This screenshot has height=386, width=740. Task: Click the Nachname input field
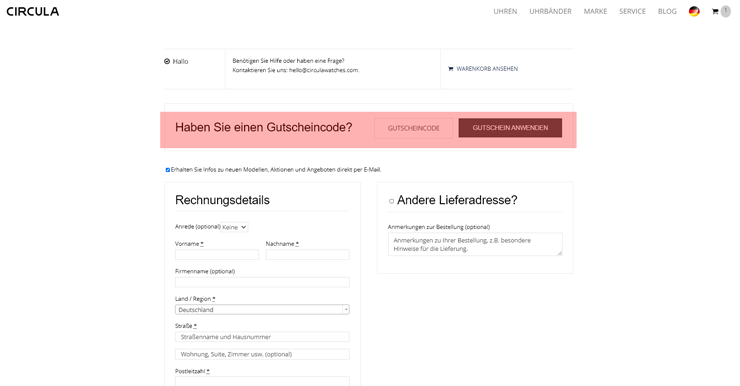point(307,255)
